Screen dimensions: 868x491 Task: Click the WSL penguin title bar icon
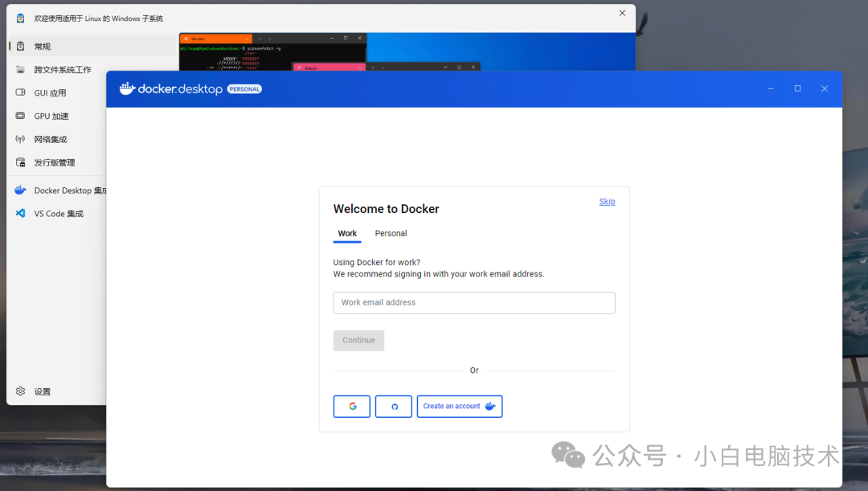tap(20, 18)
